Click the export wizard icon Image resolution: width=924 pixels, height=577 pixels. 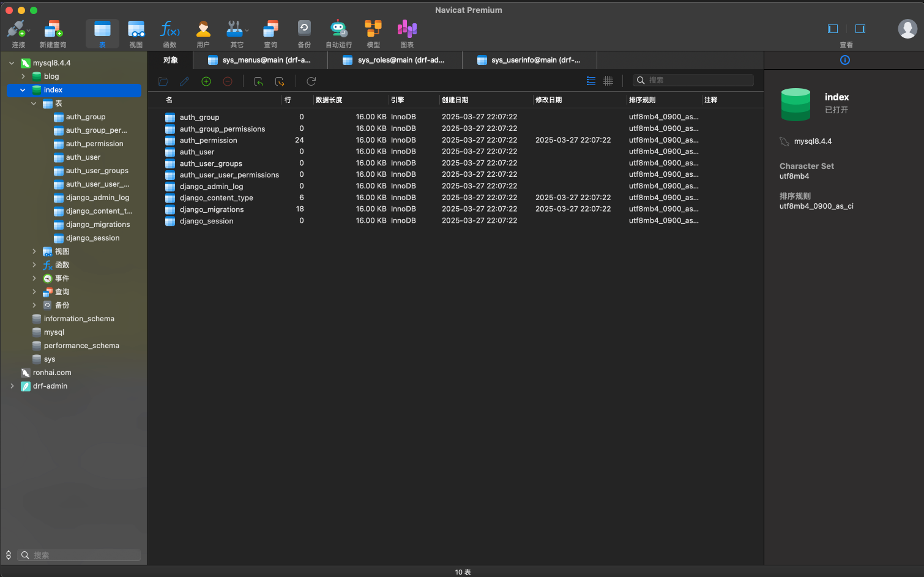[x=280, y=81]
